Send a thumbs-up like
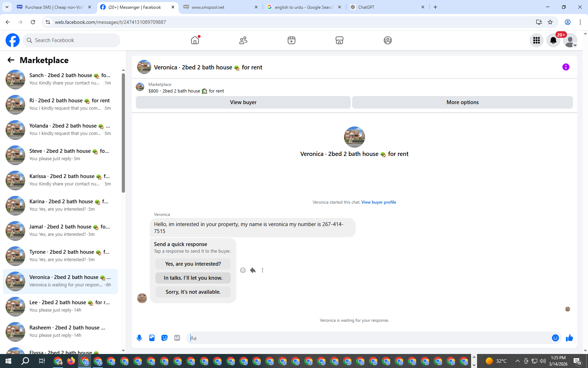Image resolution: width=588 pixels, height=368 pixels. pyautogui.click(x=569, y=338)
